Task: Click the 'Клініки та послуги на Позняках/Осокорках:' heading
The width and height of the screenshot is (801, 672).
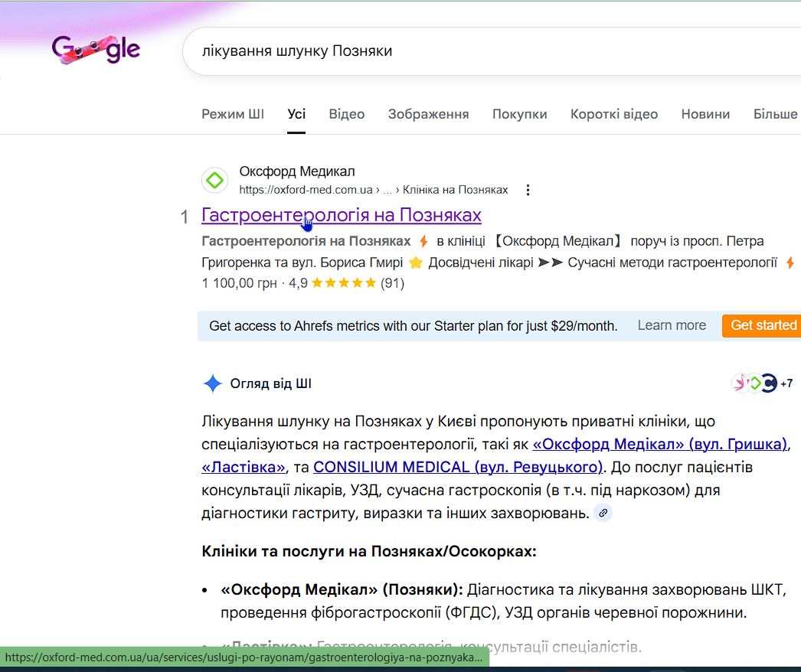Action: click(369, 552)
